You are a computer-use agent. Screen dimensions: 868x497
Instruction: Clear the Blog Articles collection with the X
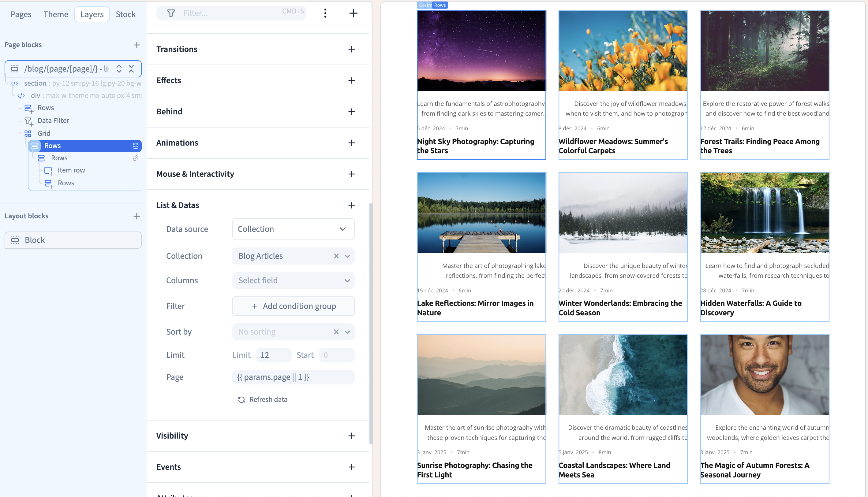click(x=336, y=256)
